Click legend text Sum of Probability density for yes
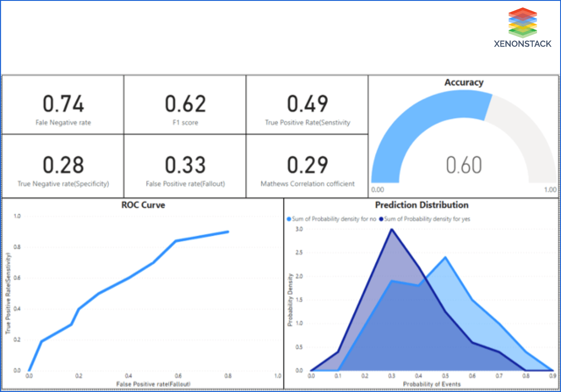Viewport: 561px width, 392px height. (427, 219)
